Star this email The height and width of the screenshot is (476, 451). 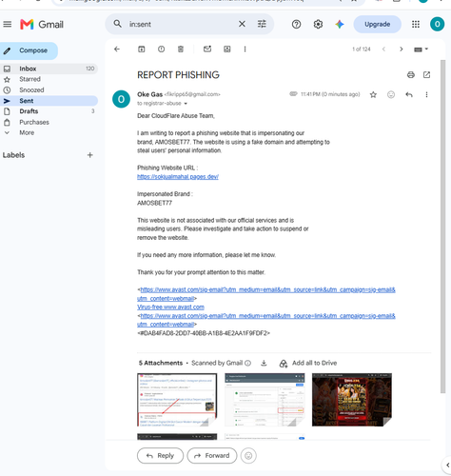click(373, 94)
